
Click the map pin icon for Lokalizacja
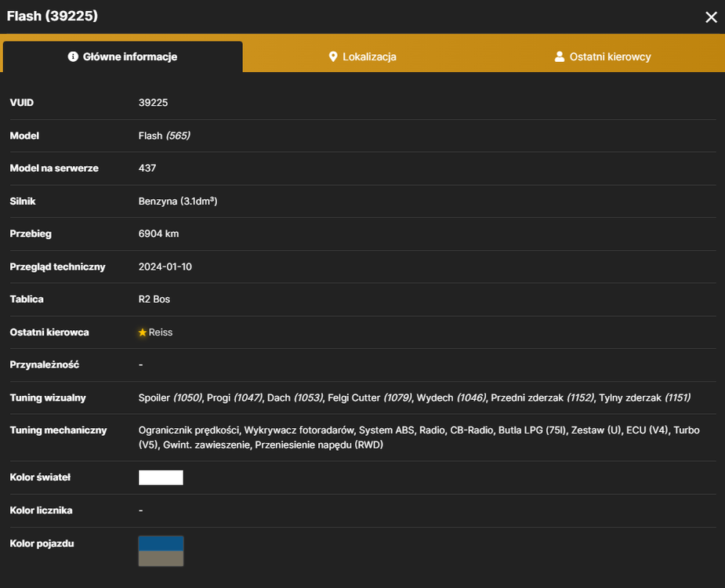[333, 56]
